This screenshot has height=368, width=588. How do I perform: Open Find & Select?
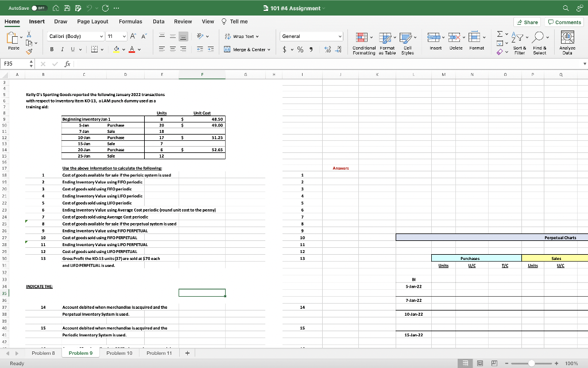click(x=540, y=44)
